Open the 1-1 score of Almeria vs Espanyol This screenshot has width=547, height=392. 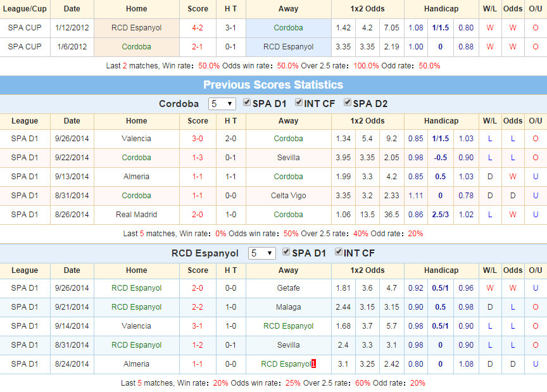(x=198, y=364)
